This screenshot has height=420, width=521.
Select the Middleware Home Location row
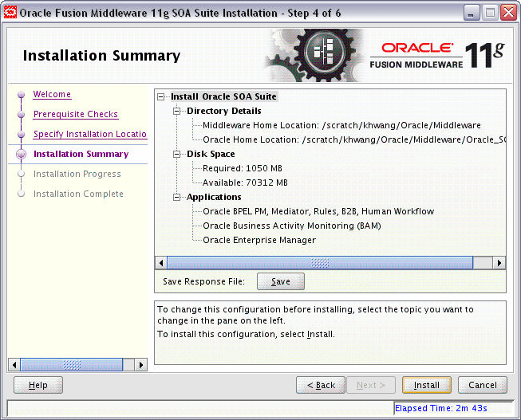point(341,125)
